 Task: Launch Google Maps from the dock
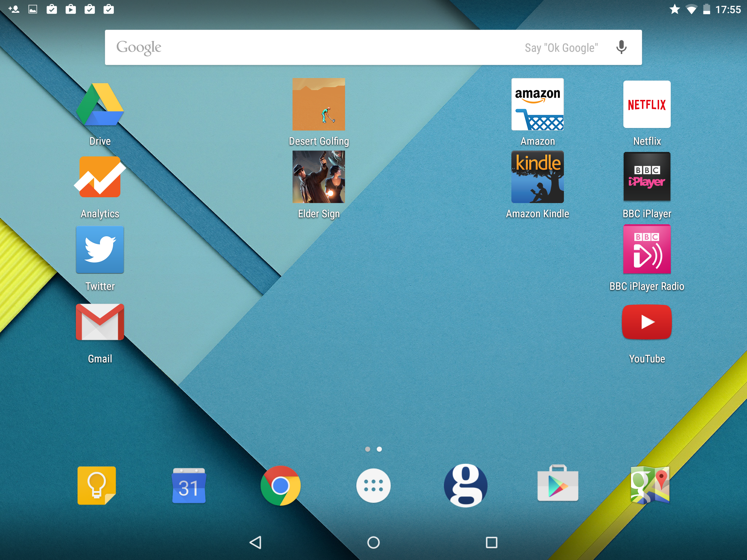coord(650,485)
